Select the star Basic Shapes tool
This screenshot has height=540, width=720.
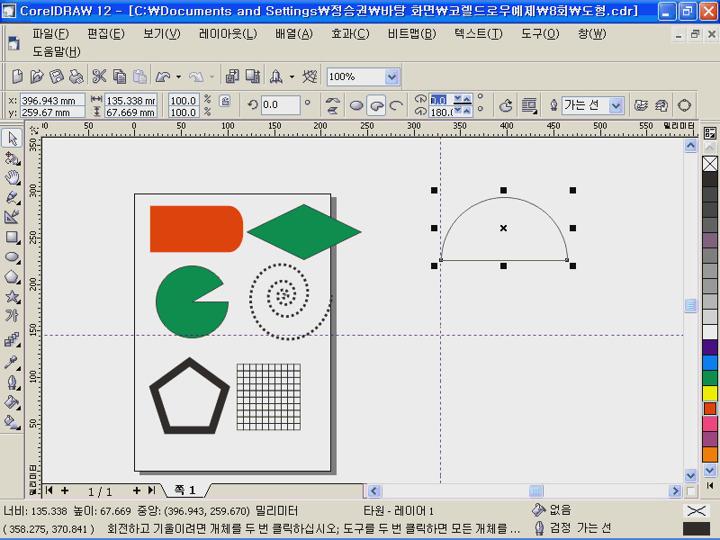12,297
